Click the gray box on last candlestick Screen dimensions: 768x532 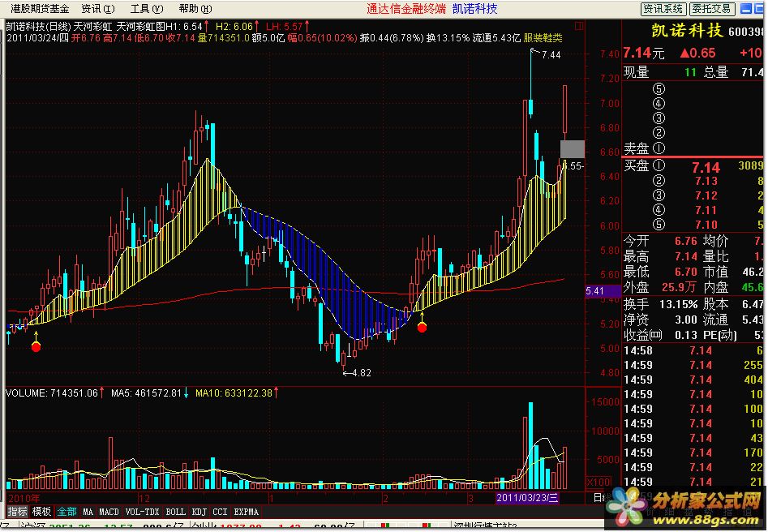click(x=572, y=149)
